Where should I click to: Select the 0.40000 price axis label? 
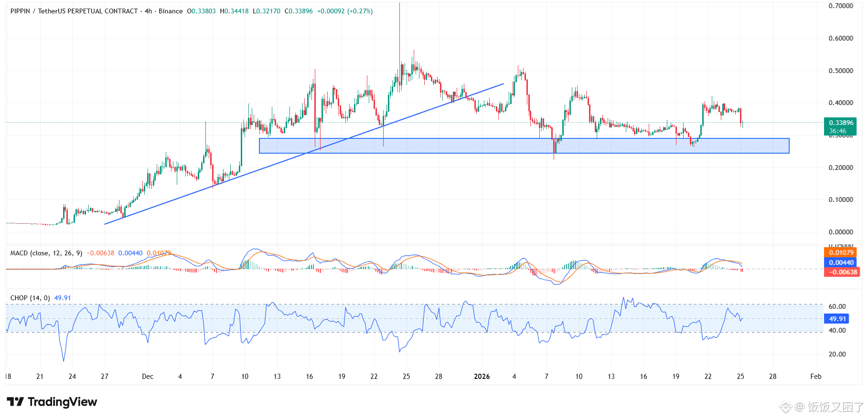tap(841, 103)
